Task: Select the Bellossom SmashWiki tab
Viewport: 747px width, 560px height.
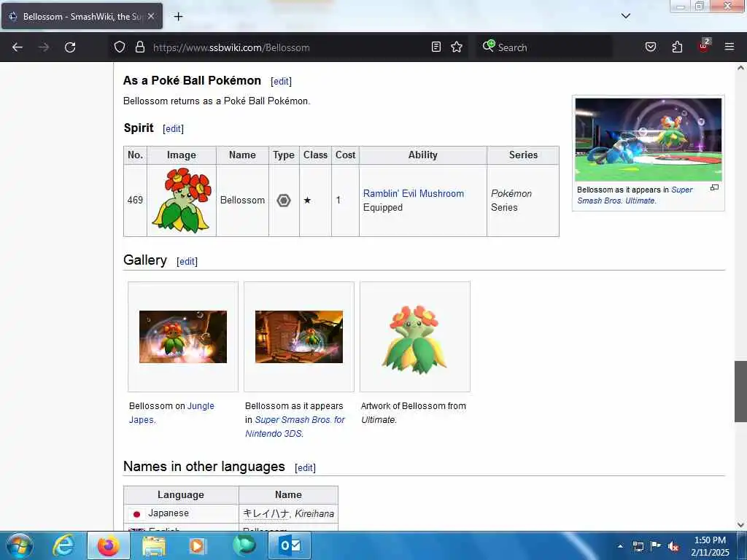Action: tap(82, 16)
